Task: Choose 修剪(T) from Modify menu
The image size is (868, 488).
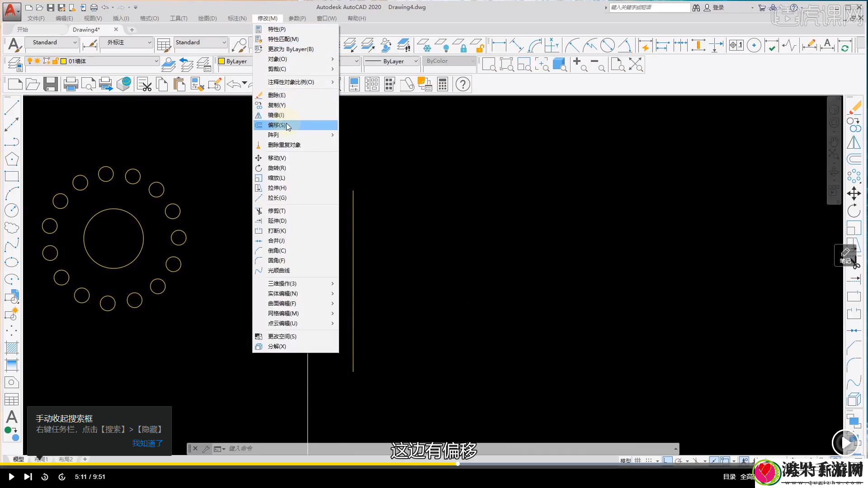Action: click(x=296, y=211)
